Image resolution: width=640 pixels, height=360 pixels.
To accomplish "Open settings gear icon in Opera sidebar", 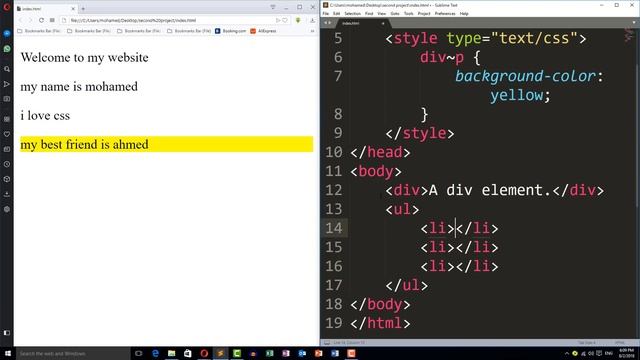I will pyautogui.click(x=7, y=209).
